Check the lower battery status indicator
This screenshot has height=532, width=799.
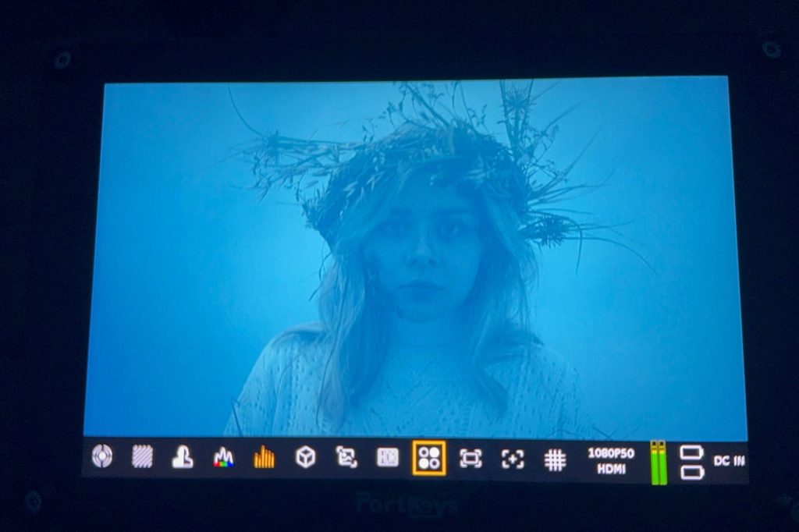tap(691, 472)
